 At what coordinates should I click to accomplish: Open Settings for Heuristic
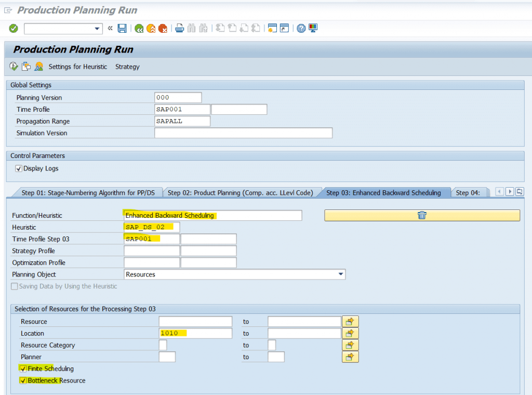pyautogui.click(x=78, y=67)
